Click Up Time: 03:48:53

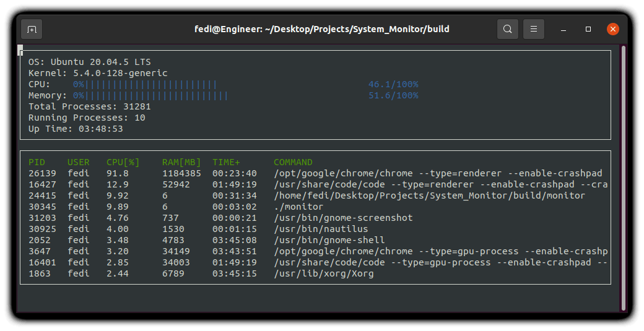76,129
